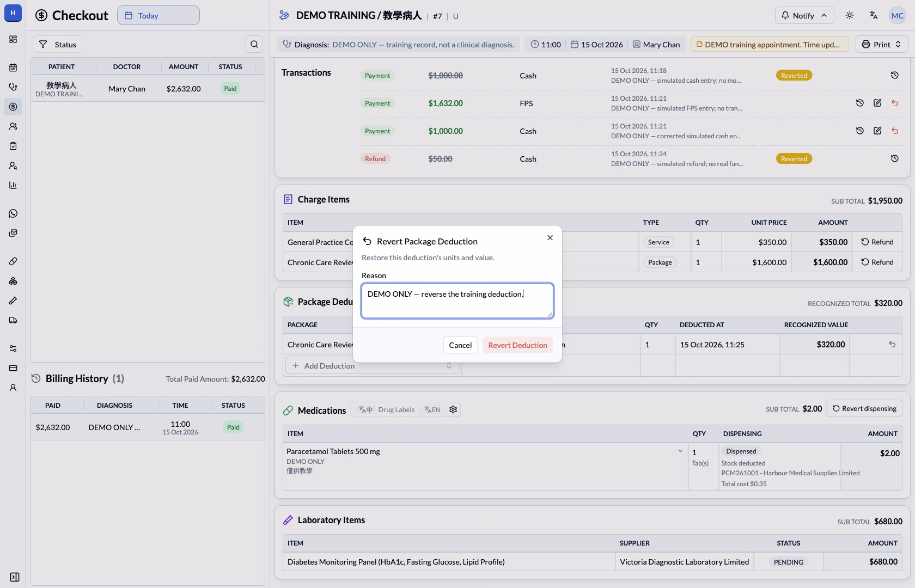
Task: Open the Medications settings gear
Action: point(453,409)
